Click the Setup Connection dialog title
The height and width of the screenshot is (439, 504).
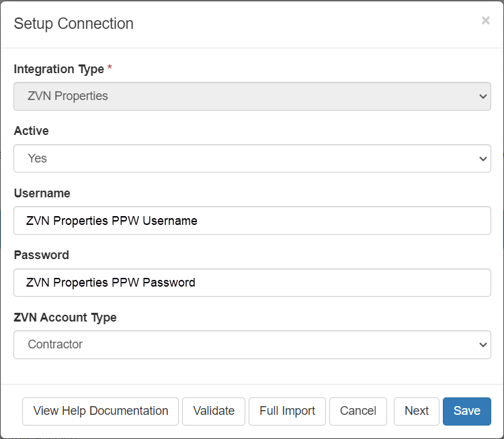(73, 23)
